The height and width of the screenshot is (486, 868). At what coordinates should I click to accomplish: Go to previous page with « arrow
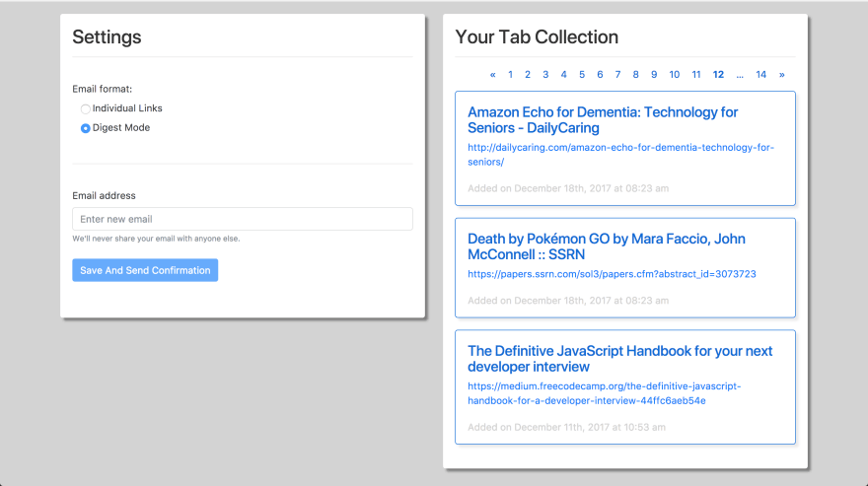[x=492, y=74]
